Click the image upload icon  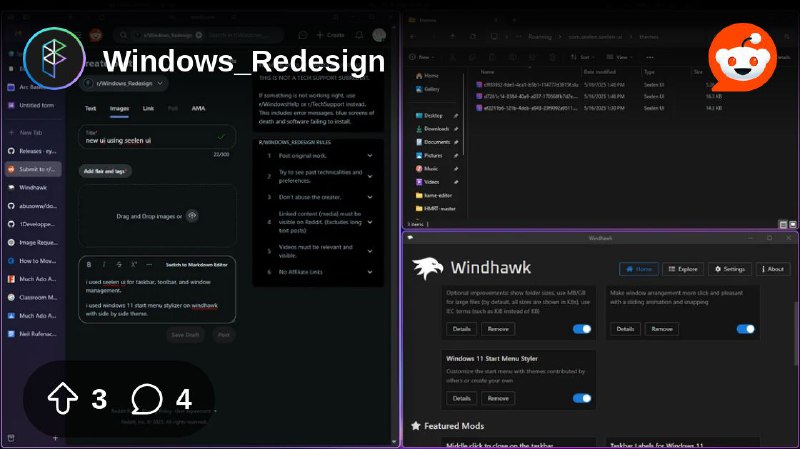tap(192, 216)
